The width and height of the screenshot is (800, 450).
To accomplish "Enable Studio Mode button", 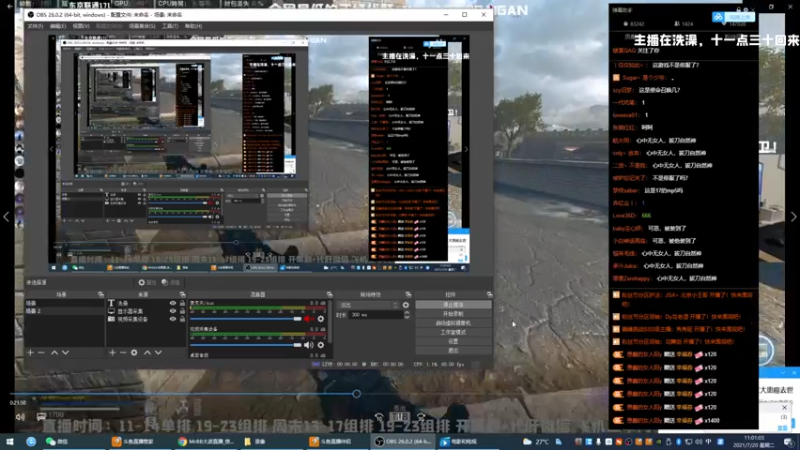I will point(454,332).
